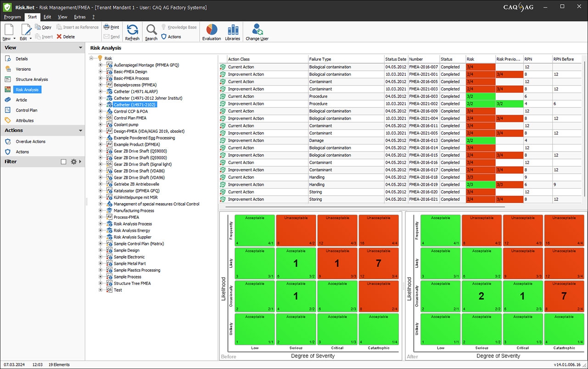This screenshot has height=369, width=588.
Task: Toggle the Filter checkbox in the sidebar
Action: [x=63, y=162]
